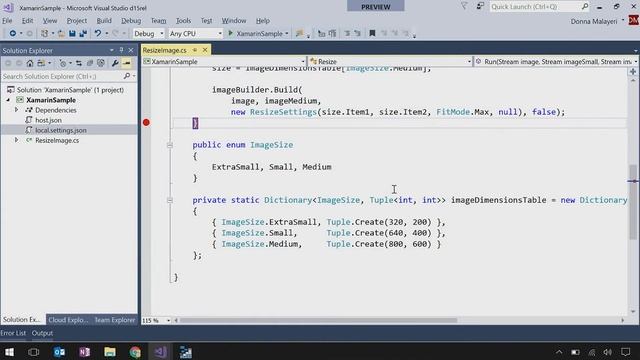The height and width of the screenshot is (360, 640).
Task: Open Properties via the wrench icon
Action: tap(115, 63)
